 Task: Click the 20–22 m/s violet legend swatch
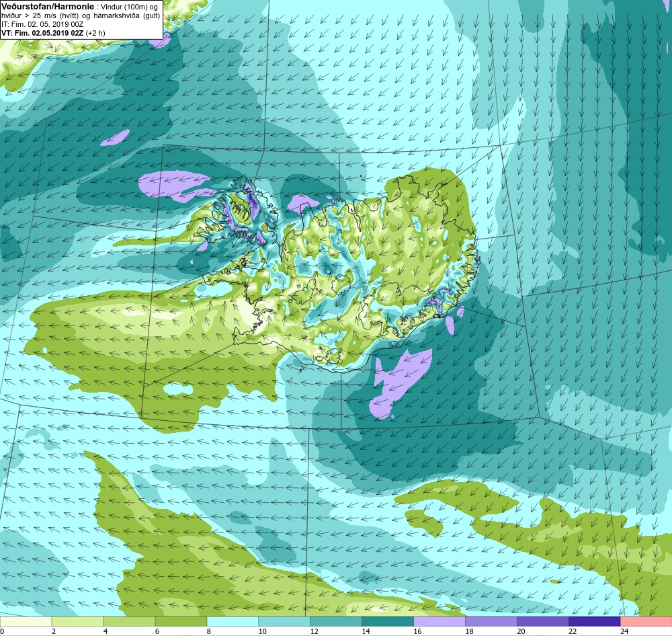point(542,621)
